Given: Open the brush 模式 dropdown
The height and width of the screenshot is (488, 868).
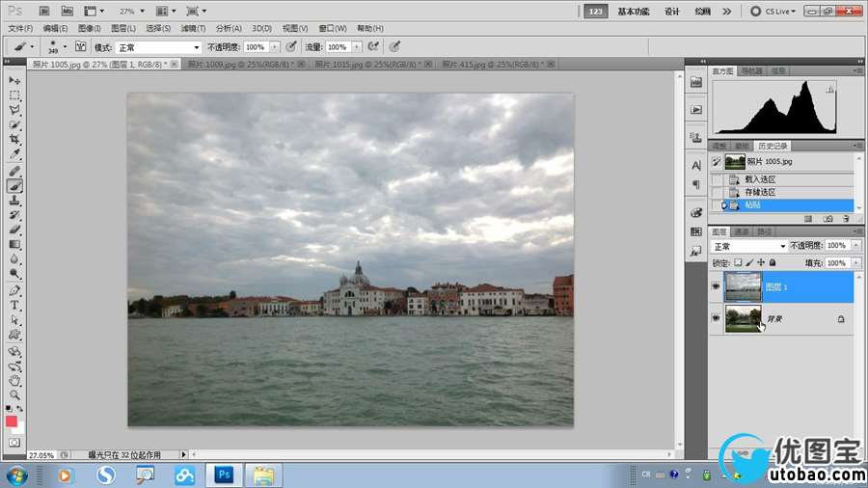Looking at the screenshot, I should (x=158, y=47).
